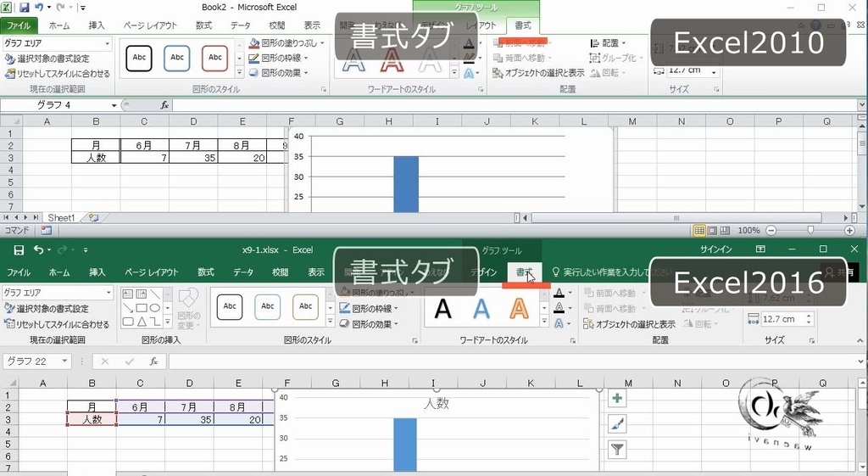Click Page Layout view icon in Excel 2010 status bar
Image resolution: width=868 pixels, height=476 pixels.
712,231
